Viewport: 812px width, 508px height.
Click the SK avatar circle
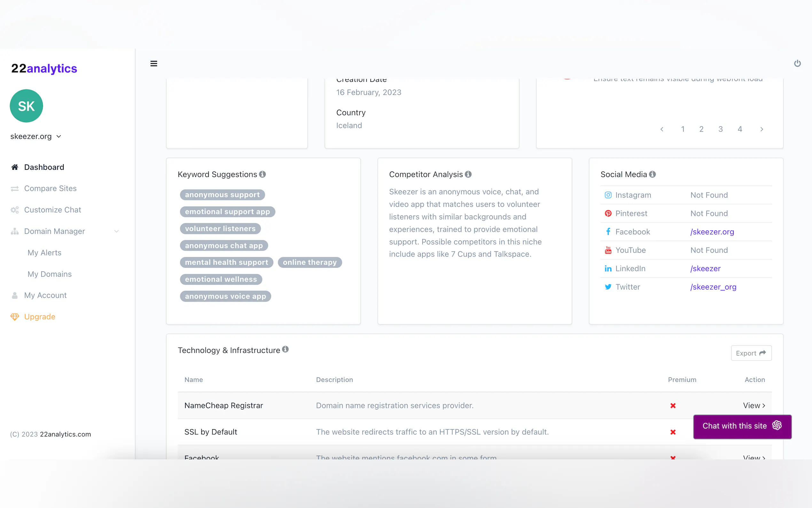click(x=27, y=106)
